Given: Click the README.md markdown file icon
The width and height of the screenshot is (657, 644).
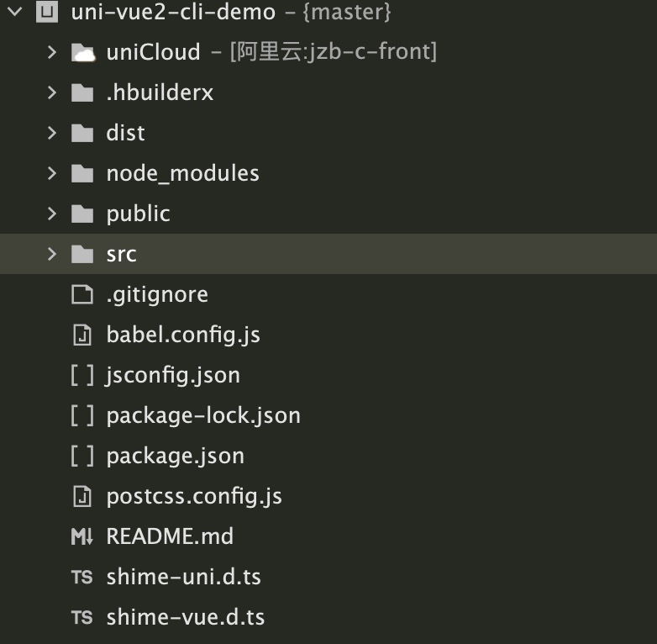Looking at the screenshot, I should (x=82, y=536).
